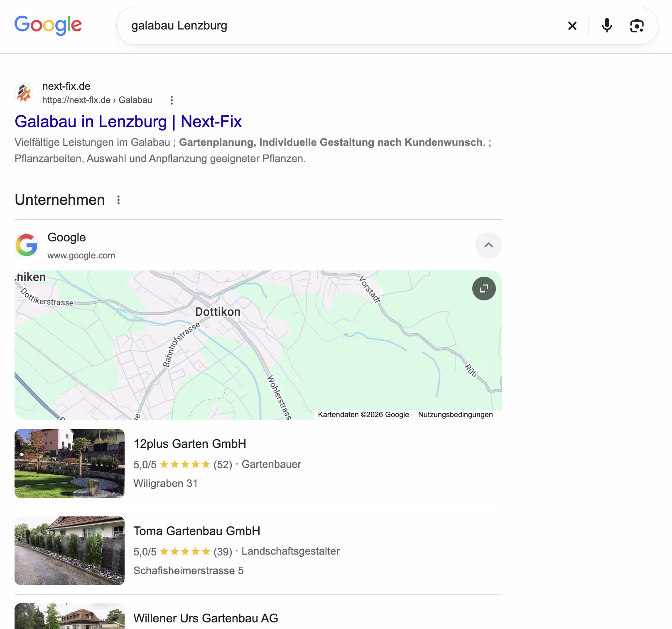
Task: Click the https://next-fix.de › Galabau breadcrumb
Action: click(x=97, y=100)
